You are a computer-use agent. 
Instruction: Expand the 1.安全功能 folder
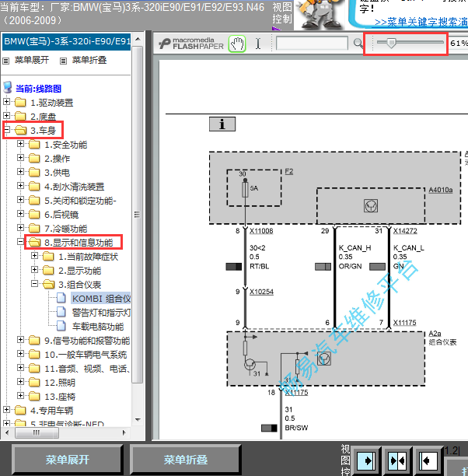tap(20, 143)
